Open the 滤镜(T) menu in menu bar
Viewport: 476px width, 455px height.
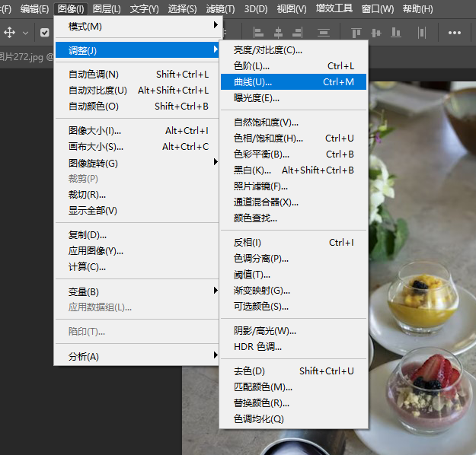point(220,9)
